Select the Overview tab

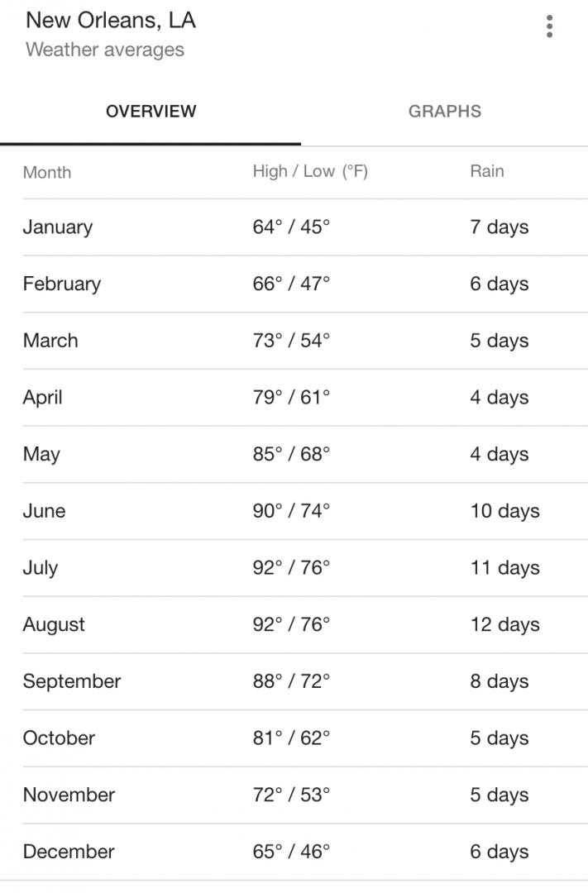click(x=151, y=112)
